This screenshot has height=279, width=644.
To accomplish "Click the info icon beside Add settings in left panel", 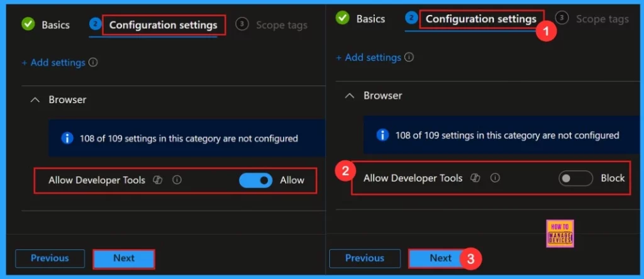I will point(93,62).
